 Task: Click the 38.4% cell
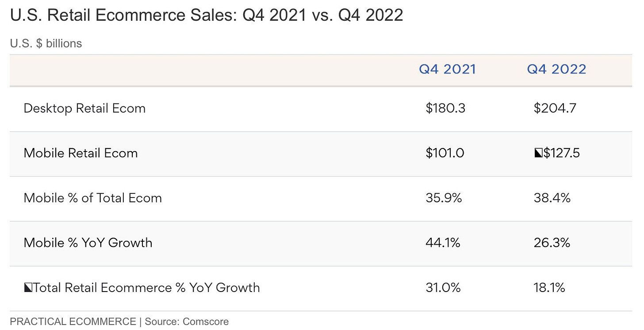coord(552,198)
